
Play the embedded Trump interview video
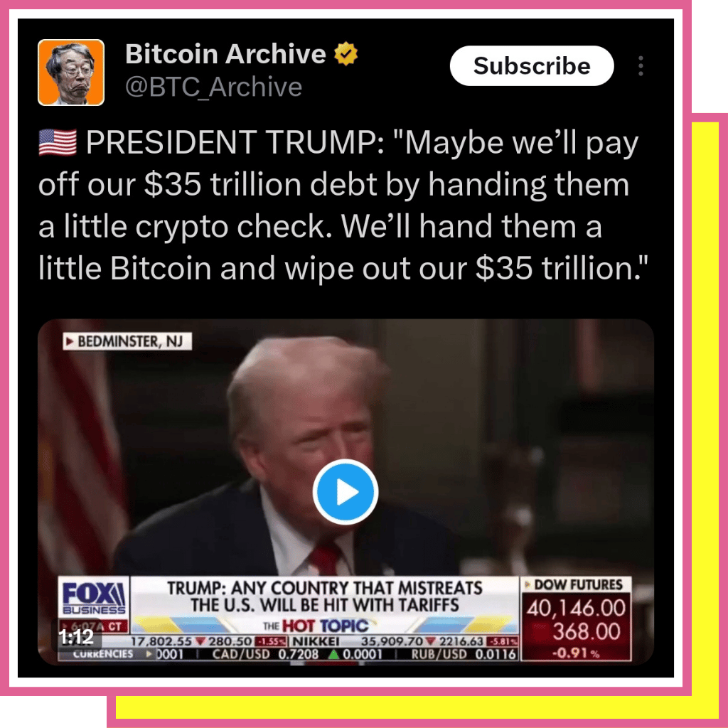pos(345,492)
